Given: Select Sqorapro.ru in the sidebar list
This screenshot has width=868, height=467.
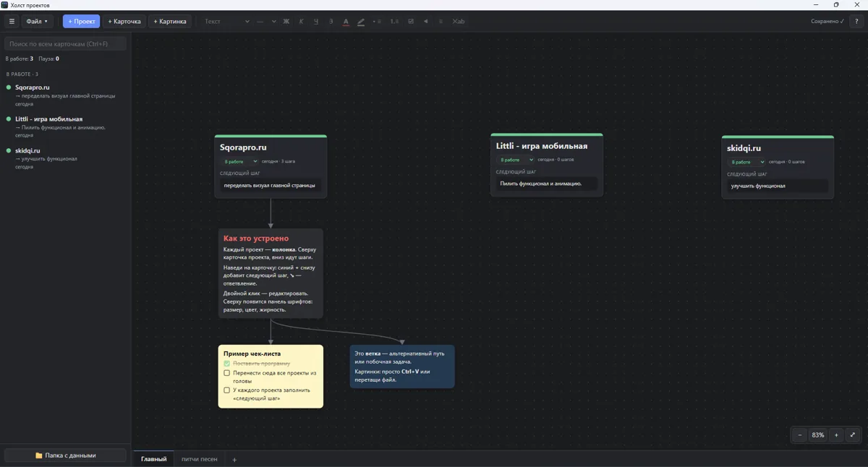Looking at the screenshot, I should pyautogui.click(x=66, y=95).
